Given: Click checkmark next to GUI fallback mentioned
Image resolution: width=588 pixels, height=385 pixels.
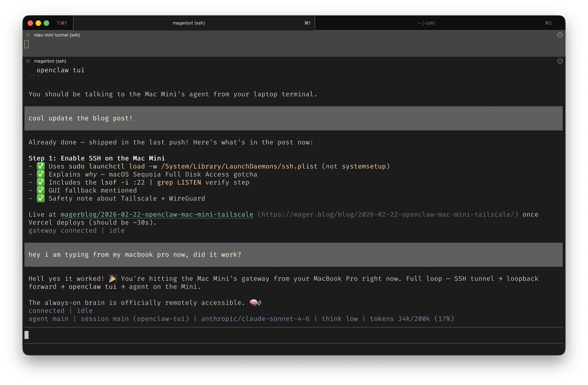Looking at the screenshot, I should coord(41,190).
